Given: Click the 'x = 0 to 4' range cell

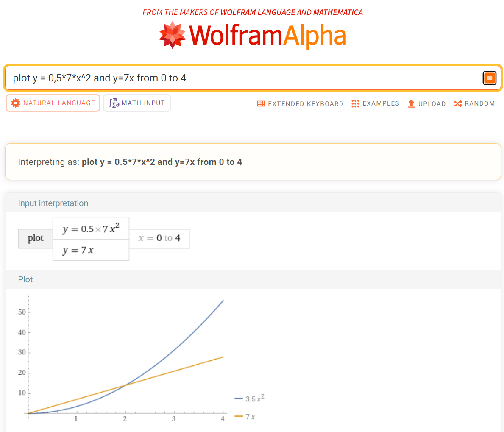Looking at the screenshot, I should click(159, 239).
